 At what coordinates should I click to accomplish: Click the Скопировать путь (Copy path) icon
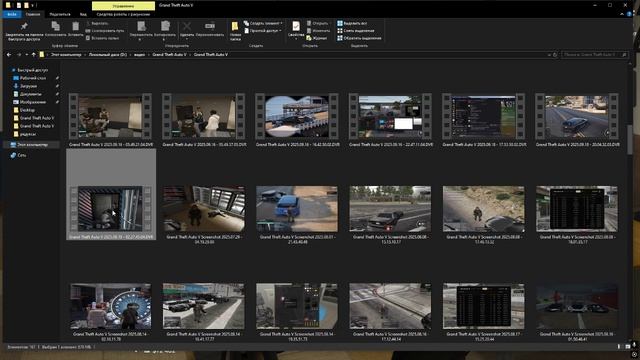tap(88, 31)
